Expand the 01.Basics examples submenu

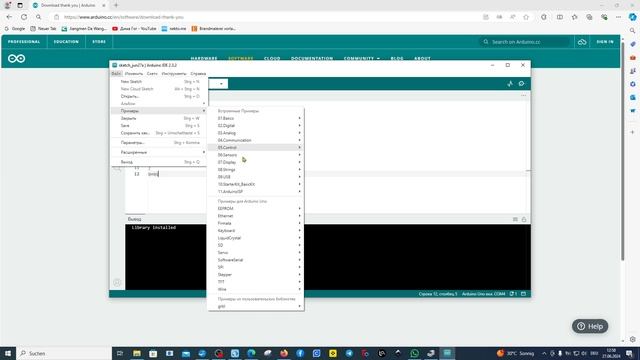pos(256,118)
